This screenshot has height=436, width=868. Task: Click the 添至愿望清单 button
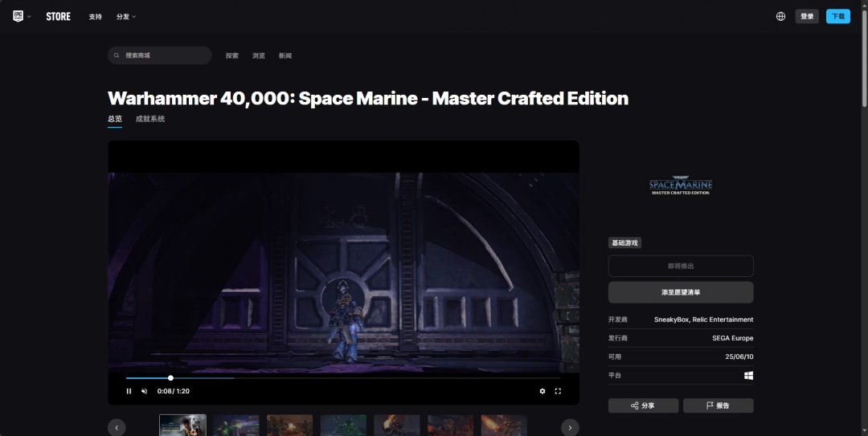(x=680, y=292)
